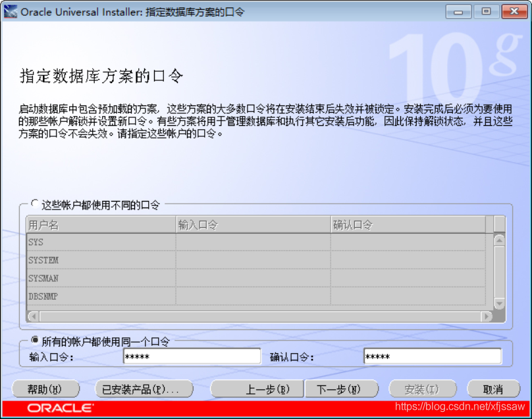The width and height of the screenshot is (532, 419).
Task: Proceed with 下一步(N) button
Action: click(x=341, y=389)
